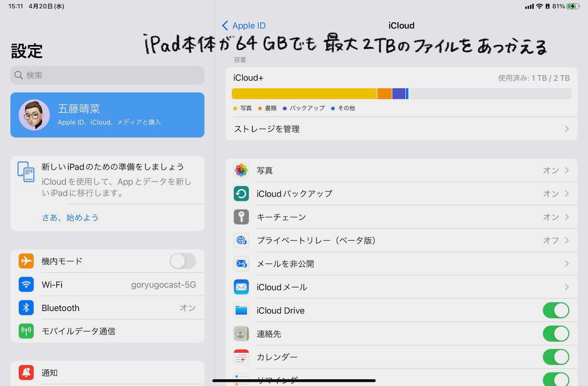The height and width of the screenshot is (386, 588).
Task: Tap the Notifications (通知) bell icon
Action: coord(26,373)
